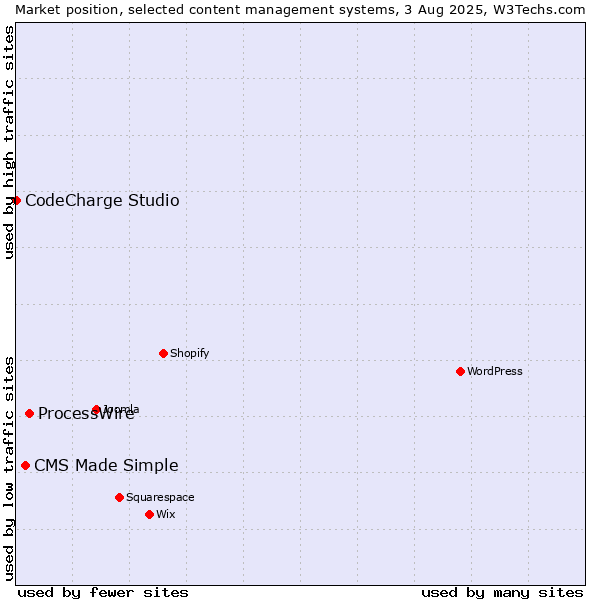This screenshot has height=600, width=600.
Task: Click 'used by many sites' axis label
Action: click(x=502, y=593)
